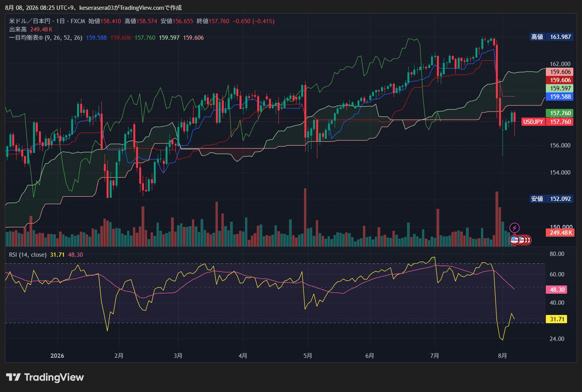
Task: Click the 安値 156.655 value in the legend
Action: pos(177,21)
